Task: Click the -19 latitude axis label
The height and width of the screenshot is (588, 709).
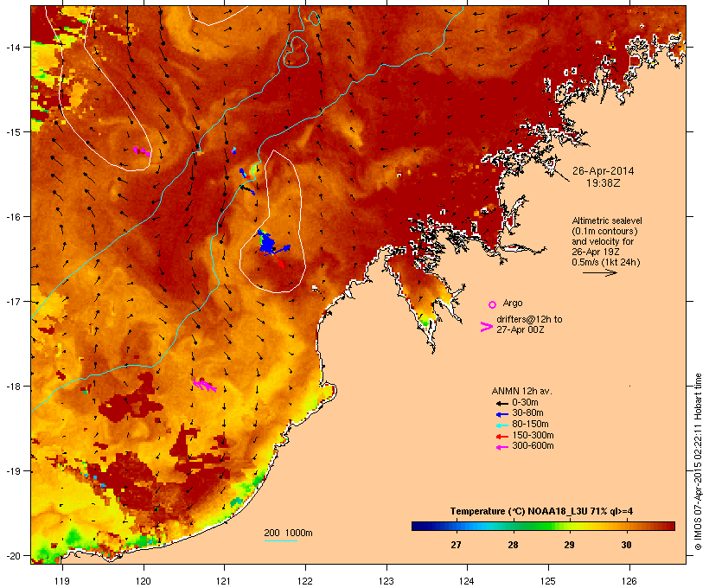Action: pyautogui.click(x=12, y=471)
